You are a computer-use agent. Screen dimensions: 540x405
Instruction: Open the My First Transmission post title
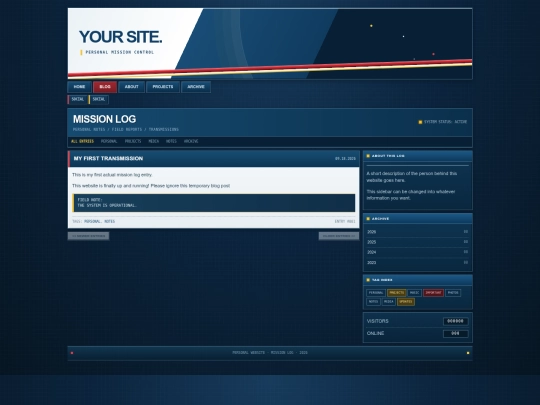click(x=108, y=158)
